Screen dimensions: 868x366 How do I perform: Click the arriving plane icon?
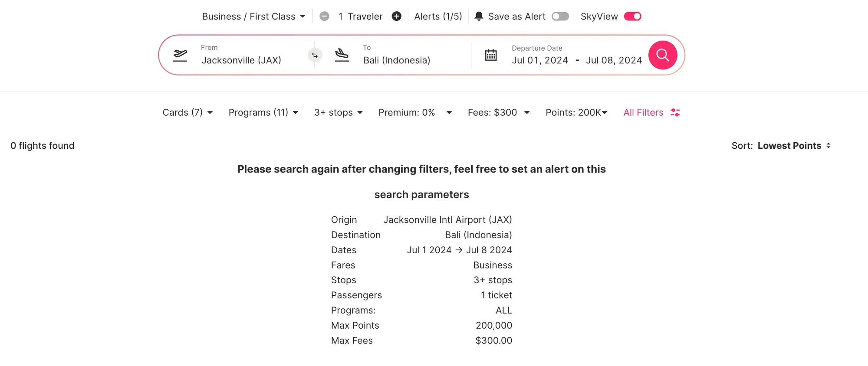(342, 55)
